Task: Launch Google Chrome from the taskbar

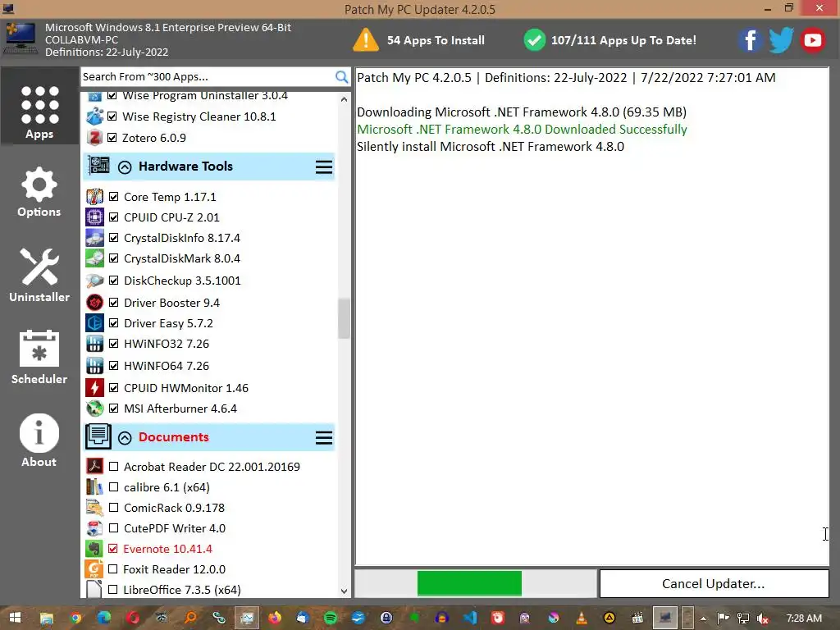Action: pyautogui.click(x=75, y=619)
